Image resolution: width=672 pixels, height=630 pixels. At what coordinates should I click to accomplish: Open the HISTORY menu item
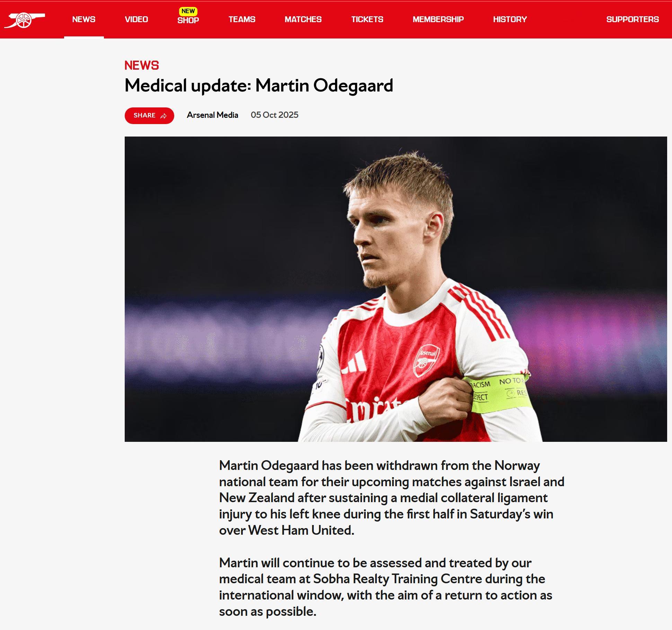tap(510, 19)
